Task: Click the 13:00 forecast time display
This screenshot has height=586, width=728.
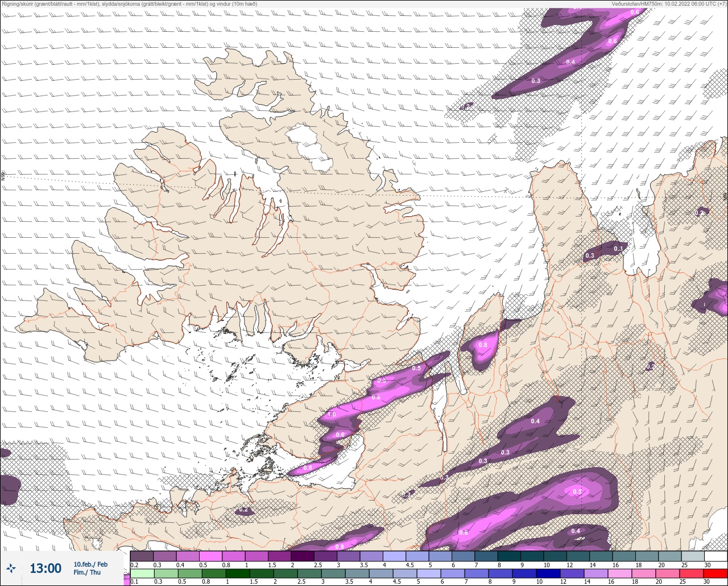Action: coord(45,568)
